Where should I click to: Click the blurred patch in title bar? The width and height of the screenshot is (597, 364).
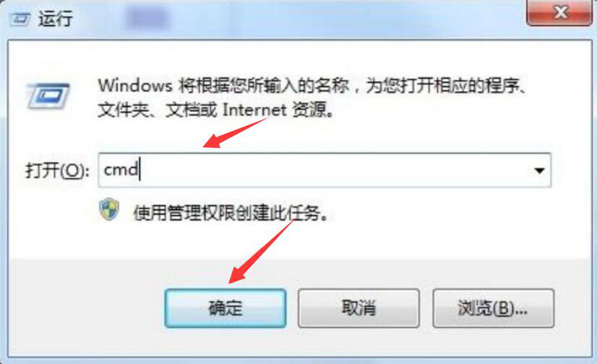(x=147, y=17)
